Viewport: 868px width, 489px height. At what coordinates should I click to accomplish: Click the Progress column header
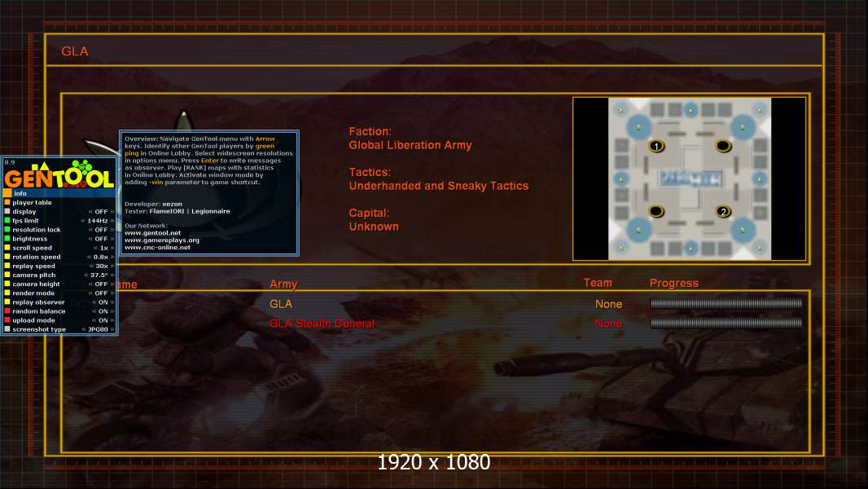tap(673, 283)
